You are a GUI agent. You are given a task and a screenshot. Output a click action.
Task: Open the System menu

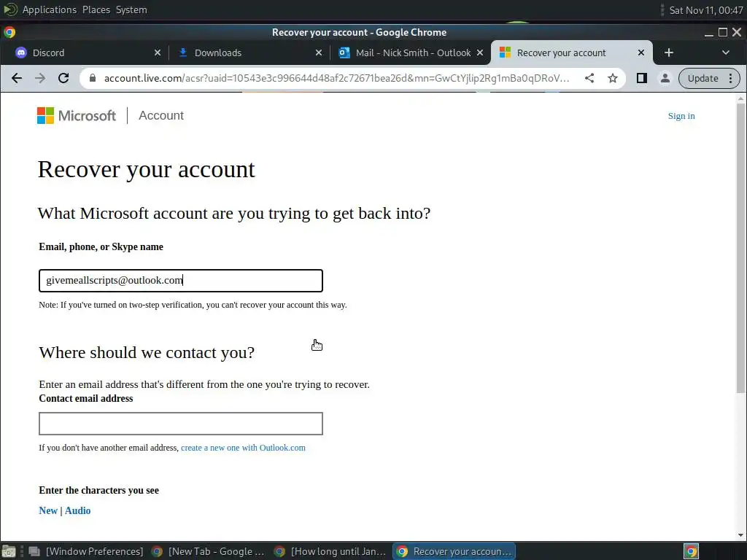(x=131, y=9)
